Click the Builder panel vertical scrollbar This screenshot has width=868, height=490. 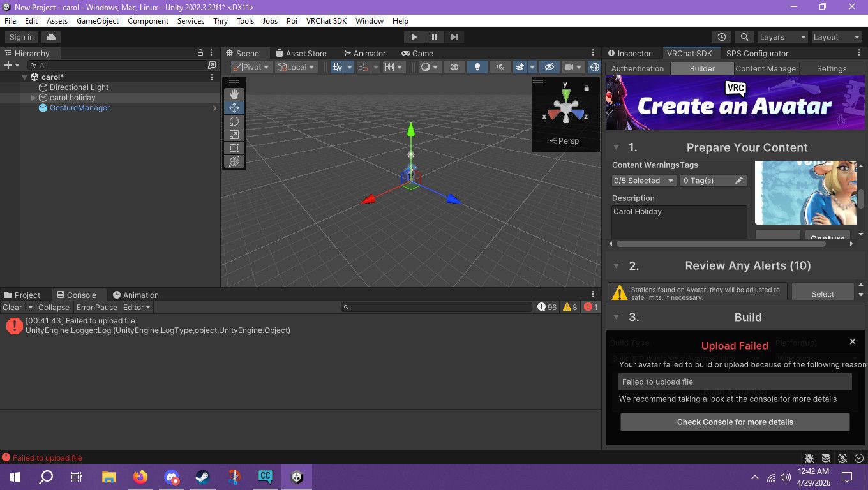click(x=861, y=199)
